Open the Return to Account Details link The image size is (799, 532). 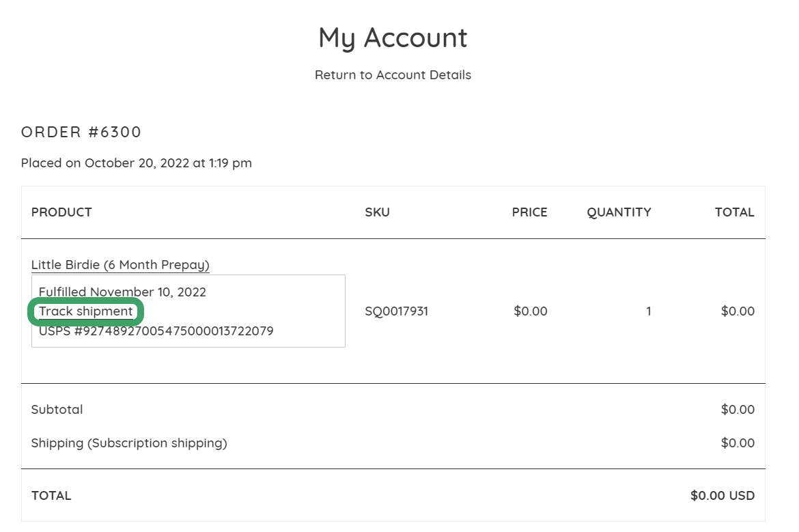(393, 75)
